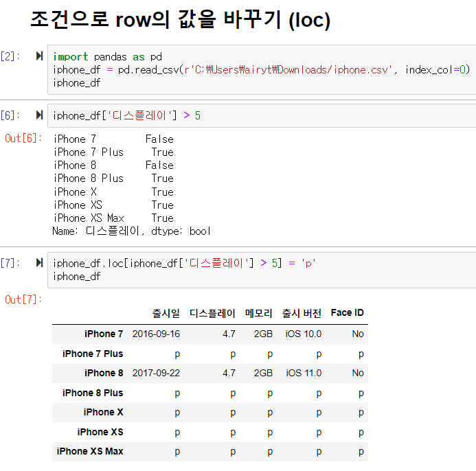Run cell 6 with its run icon
Image resolution: width=476 pixels, height=471 pixels.
pos(39,115)
